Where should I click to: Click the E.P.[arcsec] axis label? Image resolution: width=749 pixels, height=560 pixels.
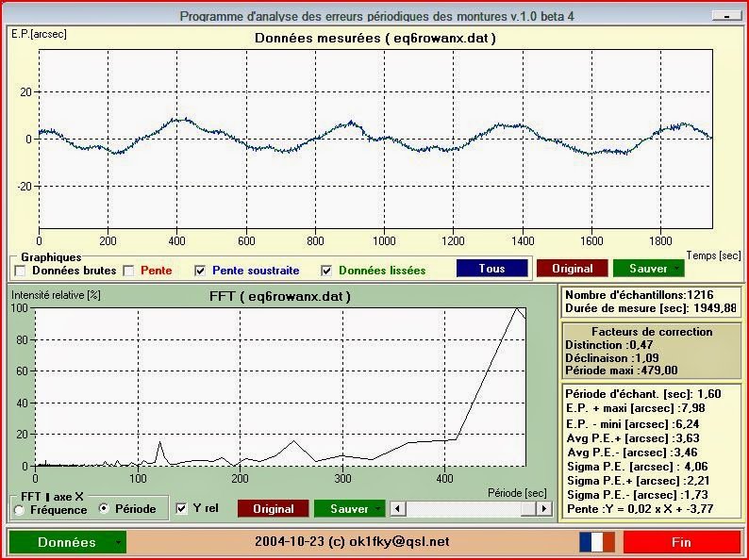click(39, 34)
